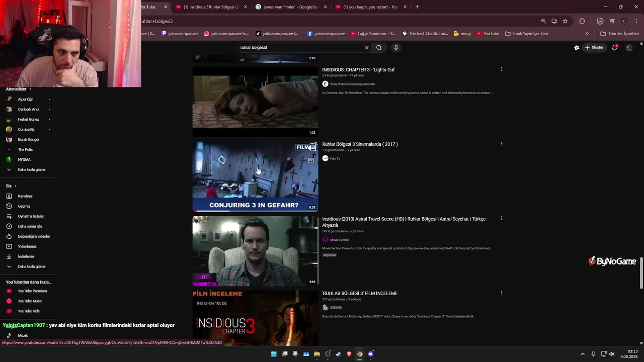Play the CONJURING 3 IN GEFAHR thumbnail
Viewport: 644px width, 362px height.
click(255, 176)
